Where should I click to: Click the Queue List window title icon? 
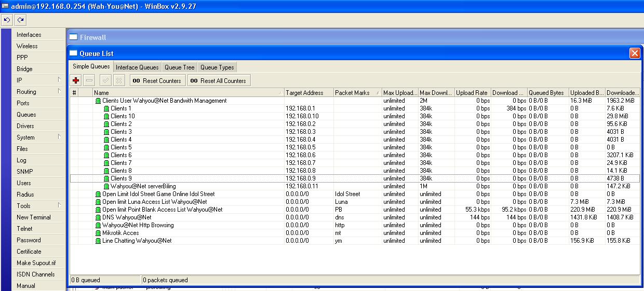pyautogui.click(x=74, y=53)
